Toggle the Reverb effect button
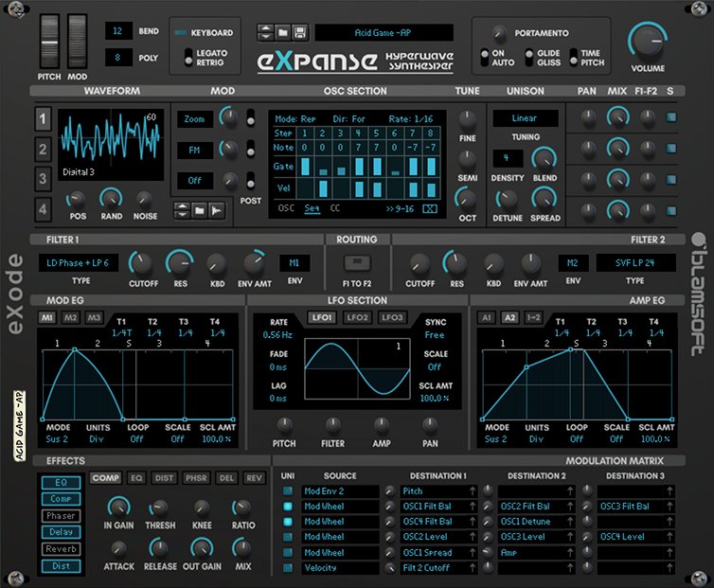The width and height of the screenshot is (714, 588). click(61, 549)
